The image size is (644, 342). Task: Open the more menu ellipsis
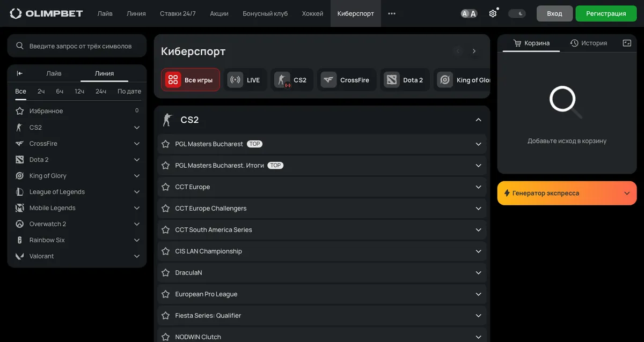point(392,13)
